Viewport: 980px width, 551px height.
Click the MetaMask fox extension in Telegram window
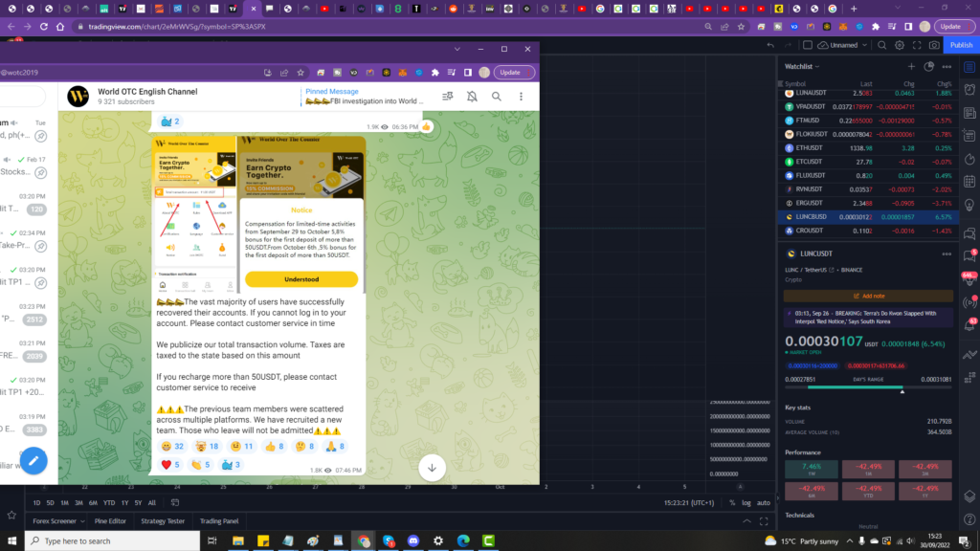click(x=403, y=73)
